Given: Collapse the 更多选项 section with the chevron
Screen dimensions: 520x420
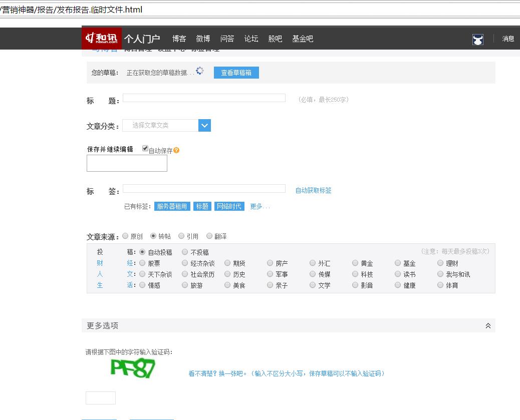Looking at the screenshot, I should tap(487, 325).
